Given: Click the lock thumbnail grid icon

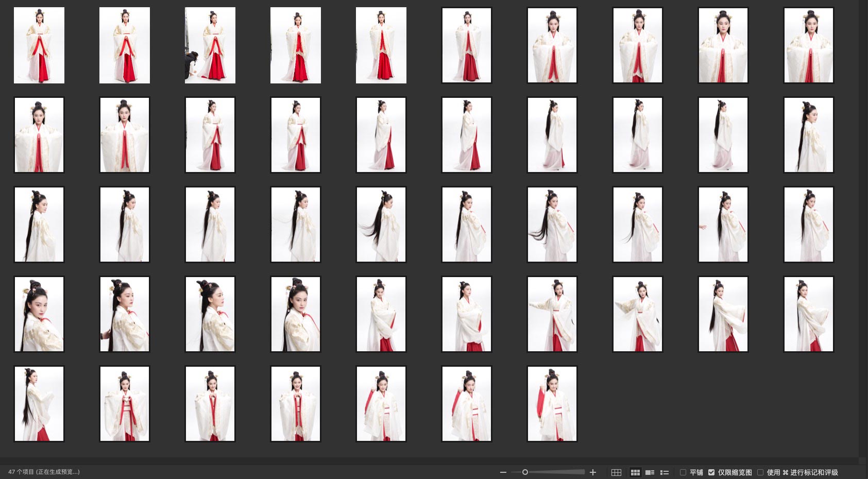Looking at the screenshot, I should pos(616,472).
